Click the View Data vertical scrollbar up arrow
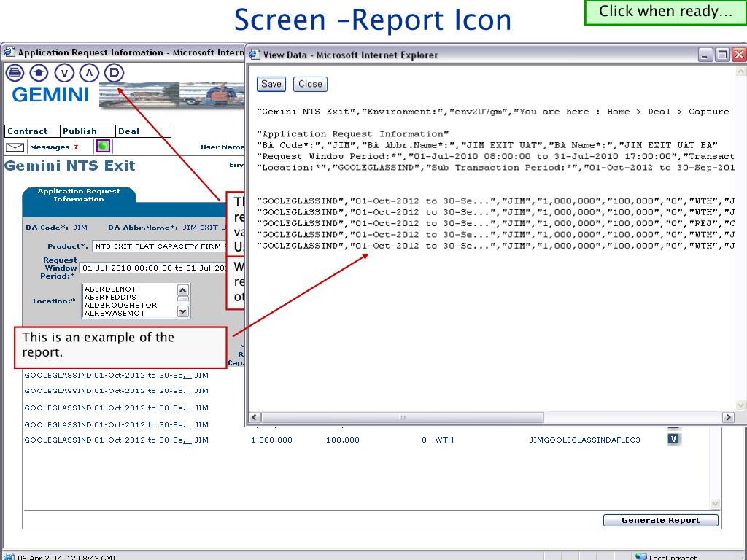747x560 pixels. 741,71
